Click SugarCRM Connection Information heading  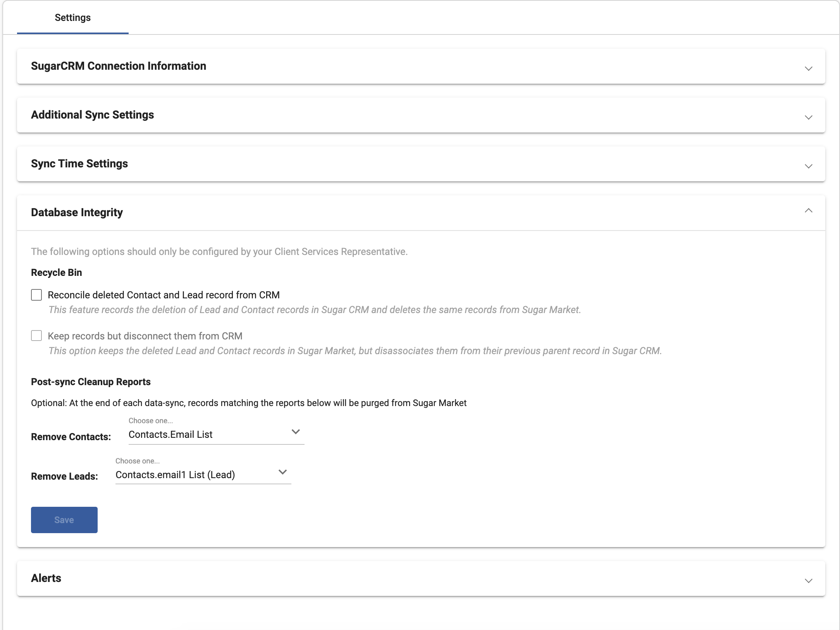(x=119, y=66)
